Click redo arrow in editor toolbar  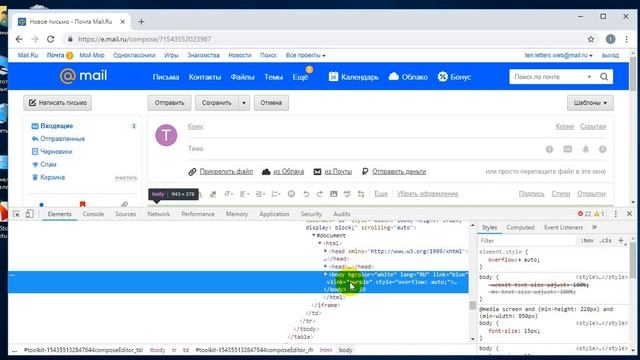(x=320, y=194)
